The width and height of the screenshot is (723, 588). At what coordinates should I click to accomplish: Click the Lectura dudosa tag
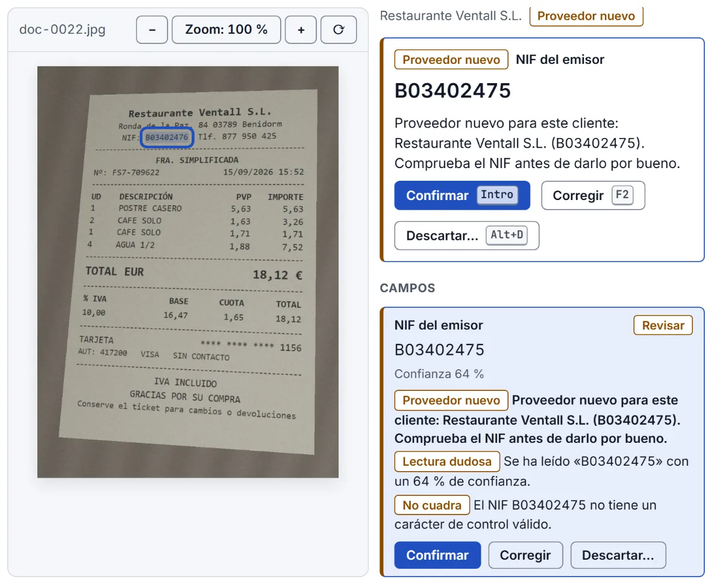point(447,462)
